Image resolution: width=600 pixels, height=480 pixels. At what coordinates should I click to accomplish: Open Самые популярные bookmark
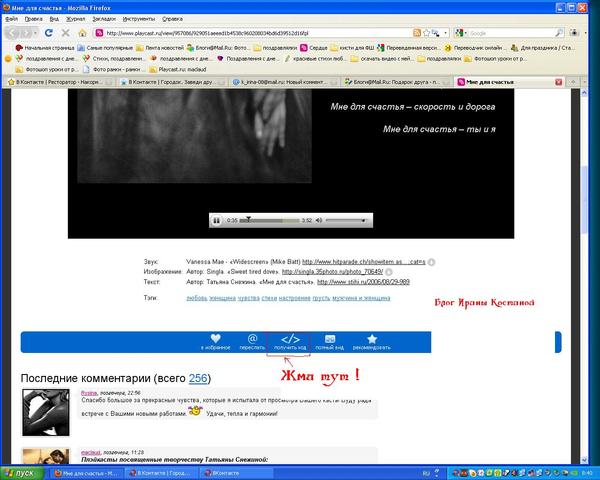(x=105, y=48)
